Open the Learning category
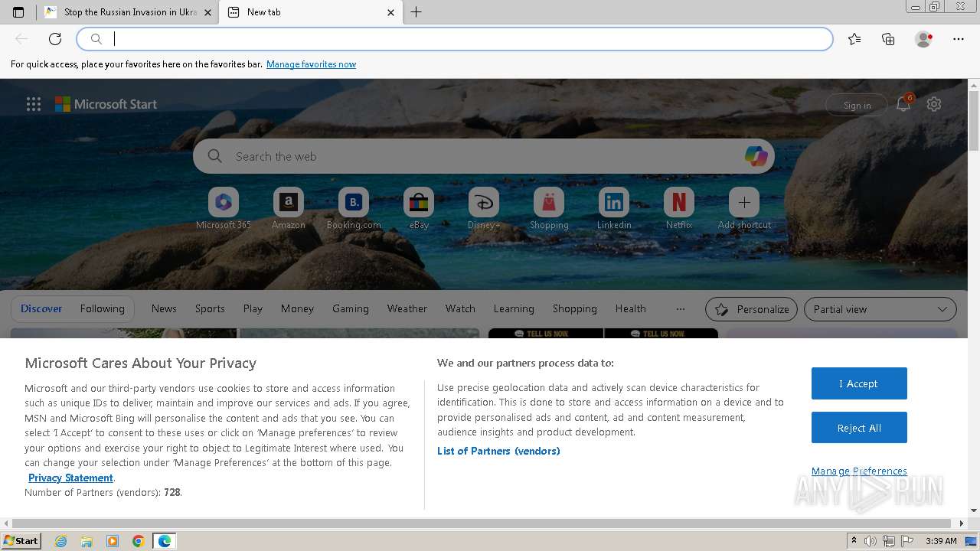Viewport: 980px width, 551px height. click(514, 308)
